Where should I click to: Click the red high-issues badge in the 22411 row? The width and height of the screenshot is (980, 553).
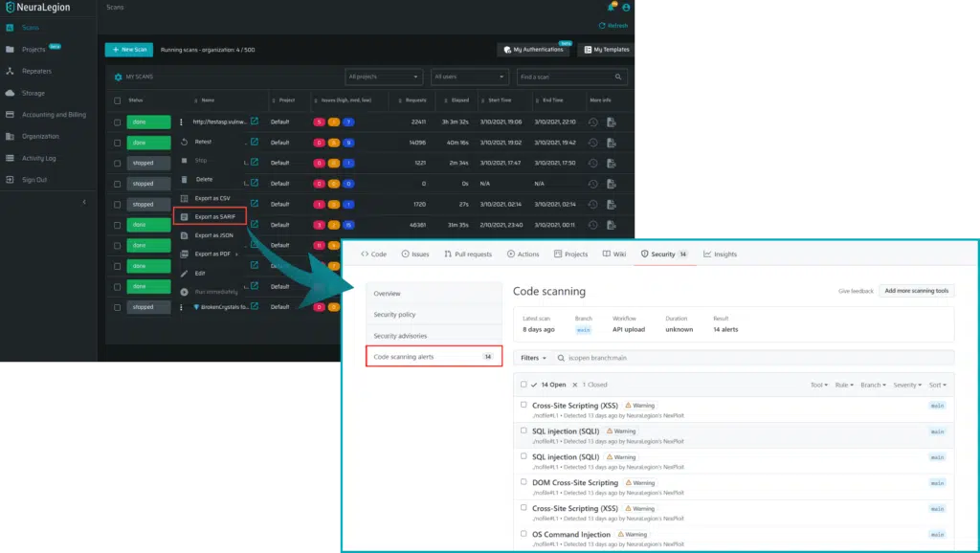click(x=319, y=122)
